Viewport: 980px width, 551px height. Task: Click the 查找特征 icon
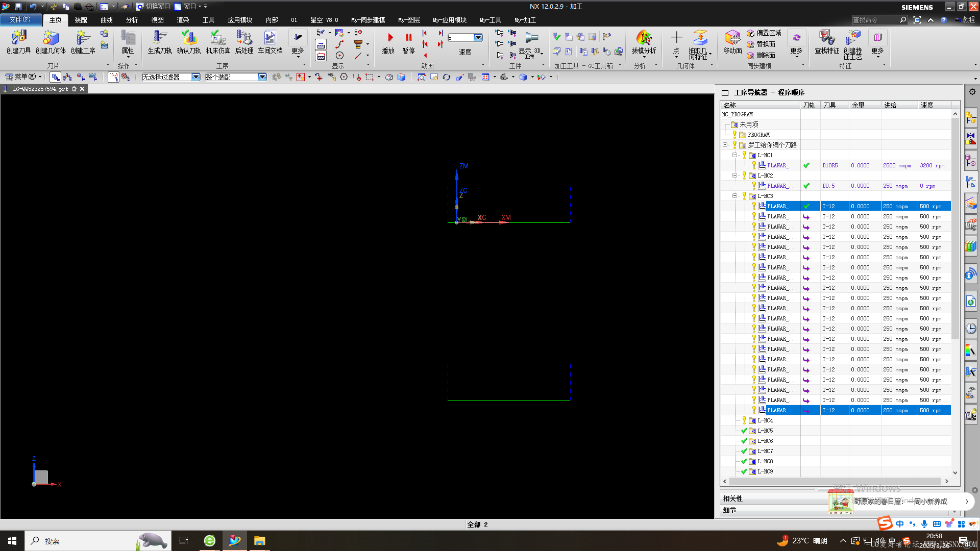point(827,42)
